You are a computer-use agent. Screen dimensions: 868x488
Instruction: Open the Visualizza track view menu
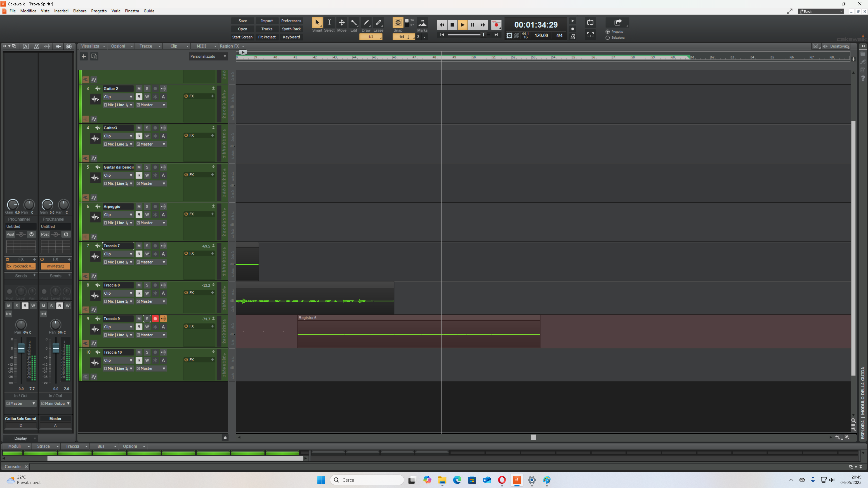93,46
